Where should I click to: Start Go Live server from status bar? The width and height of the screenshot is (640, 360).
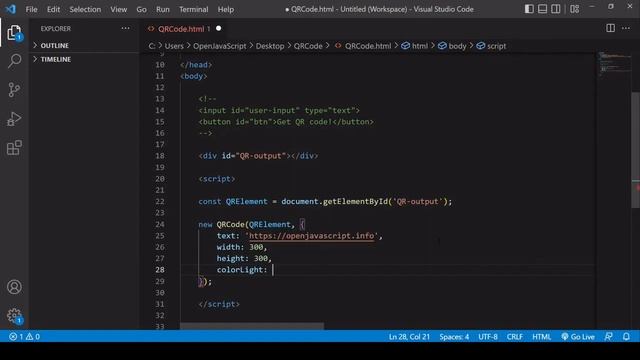click(578, 337)
